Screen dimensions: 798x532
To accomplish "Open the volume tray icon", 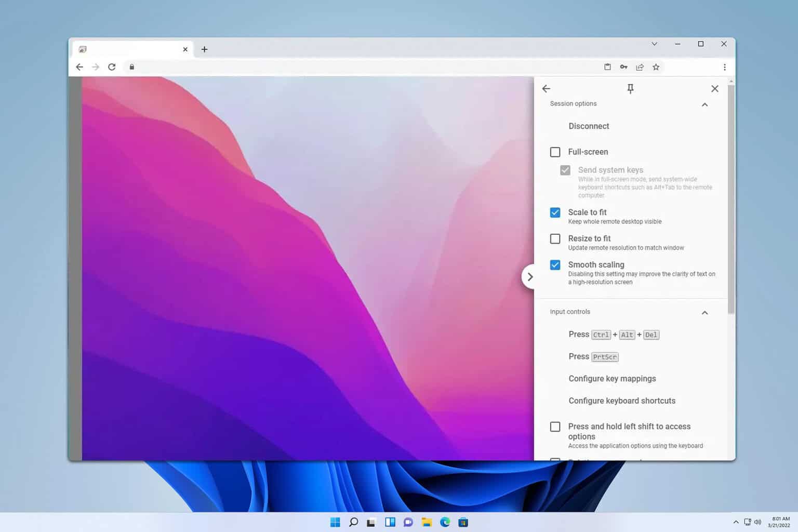I will (x=757, y=522).
